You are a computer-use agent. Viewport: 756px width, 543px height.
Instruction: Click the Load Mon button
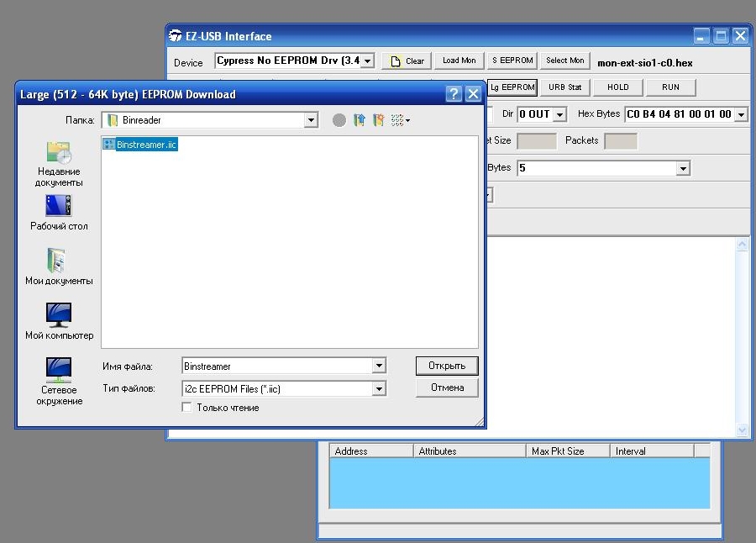click(x=459, y=61)
